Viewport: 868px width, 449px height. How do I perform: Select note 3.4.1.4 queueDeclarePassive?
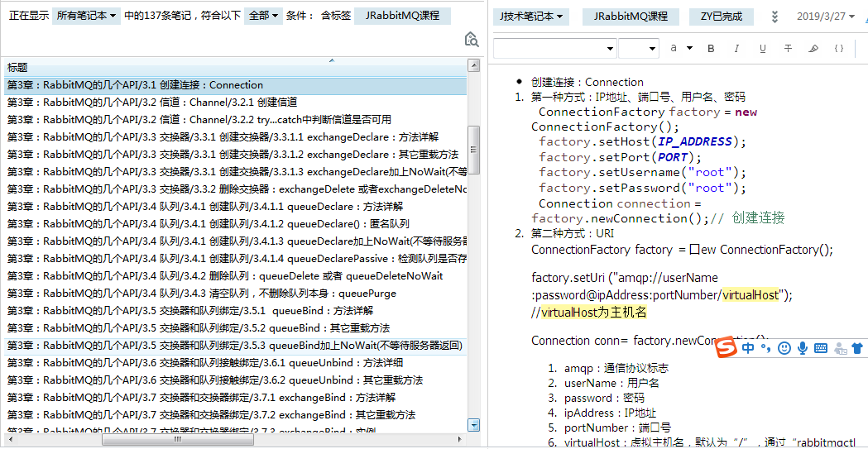point(236,258)
